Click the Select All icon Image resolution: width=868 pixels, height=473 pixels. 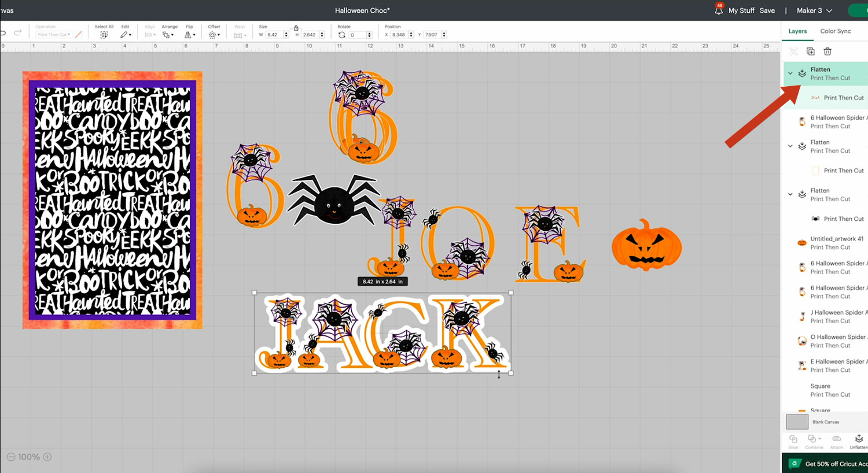[x=104, y=35]
